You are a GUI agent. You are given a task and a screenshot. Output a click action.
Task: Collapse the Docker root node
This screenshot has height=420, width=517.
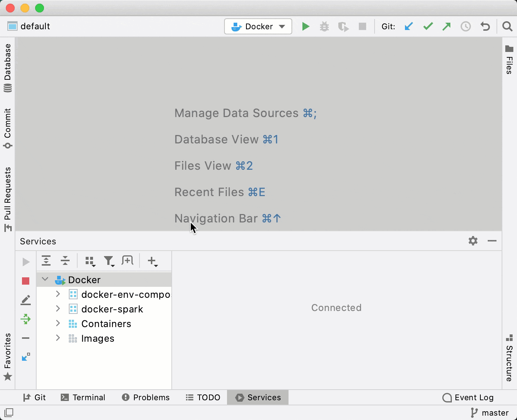(x=45, y=279)
